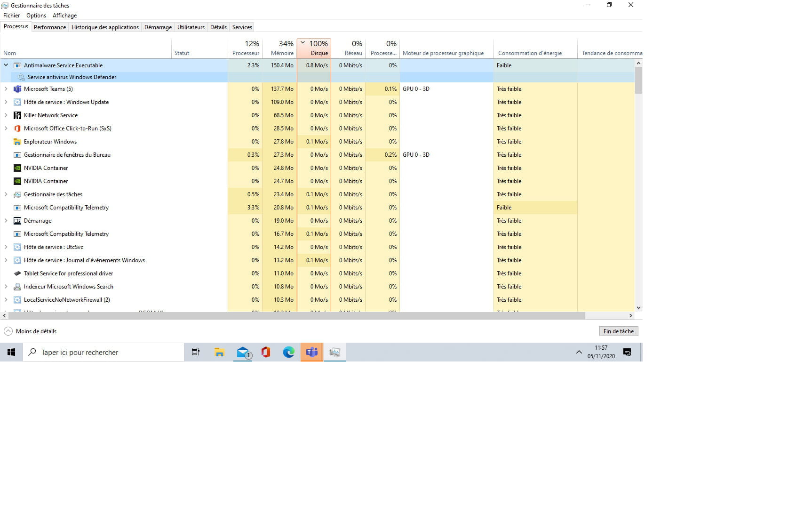The width and height of the screenshot is (812, 514).
Task: Open Office from the taskbar
Action: pos(266,352)
